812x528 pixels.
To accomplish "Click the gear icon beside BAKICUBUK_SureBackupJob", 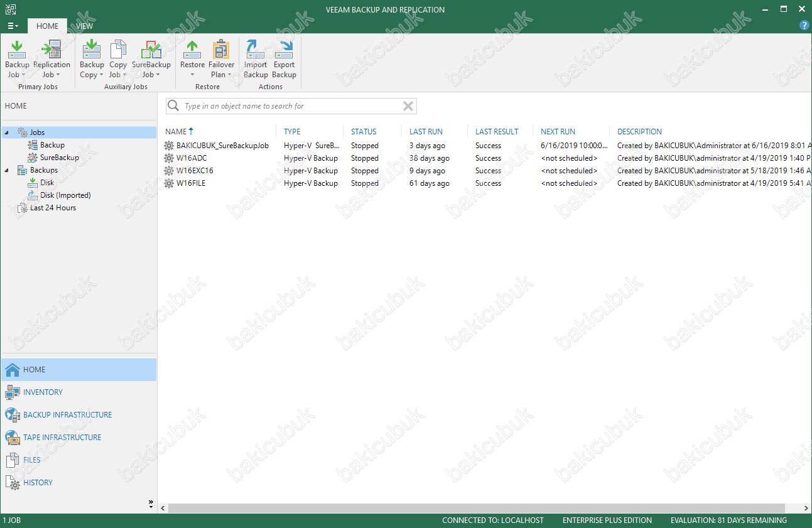I will coord(168,146).
